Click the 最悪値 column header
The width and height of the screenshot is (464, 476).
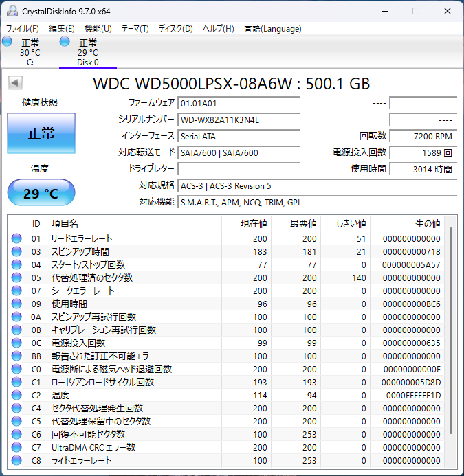tap(296, 224)
